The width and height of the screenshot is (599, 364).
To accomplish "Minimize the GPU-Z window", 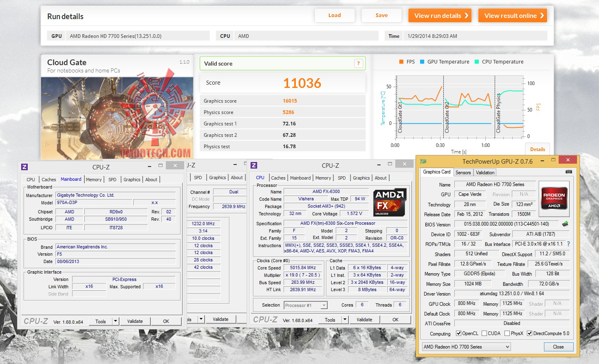I will tap(542, 160).
